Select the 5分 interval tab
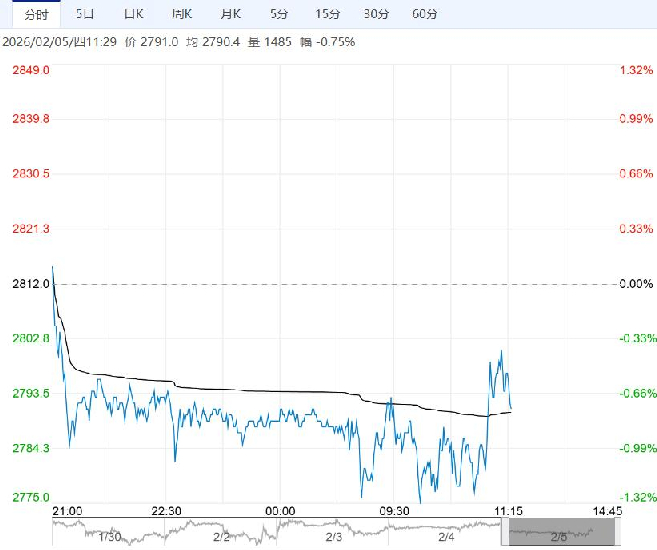Viewport: 657px width, 550px height. point(280,14)
